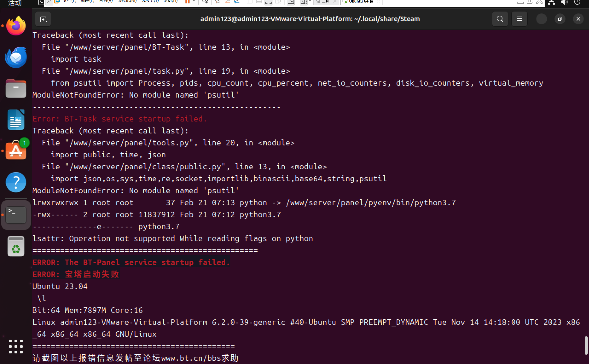Click the '/www/server/panel/task.py' file line

coord(166,71)
